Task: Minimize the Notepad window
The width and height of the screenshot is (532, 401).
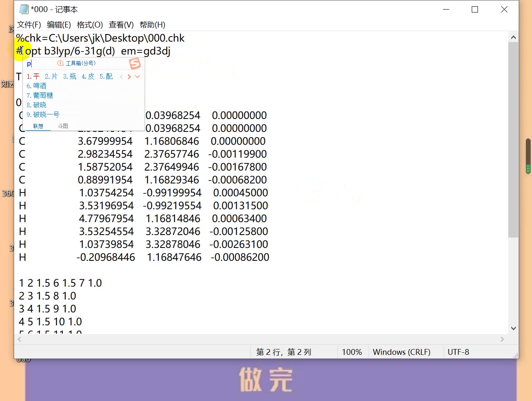Action: 446,9
